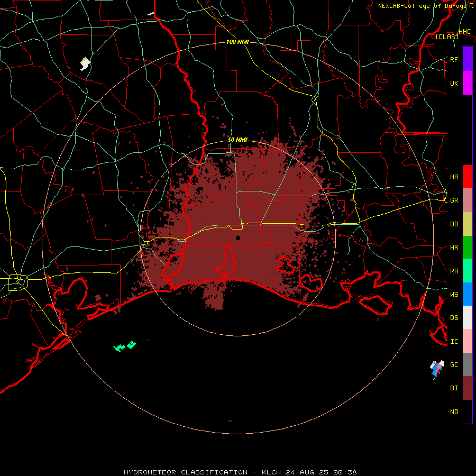Screen dimensions: 476x476
Task: Click the magenta UK legend color swatch
Action: coord(467,83)
